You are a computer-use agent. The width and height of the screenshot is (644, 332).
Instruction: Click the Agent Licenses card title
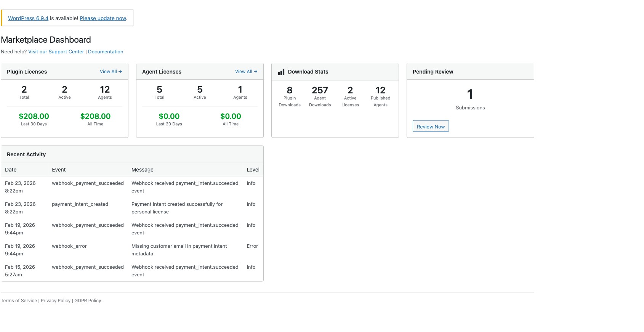pyautogui.click(x=162, y=72)
